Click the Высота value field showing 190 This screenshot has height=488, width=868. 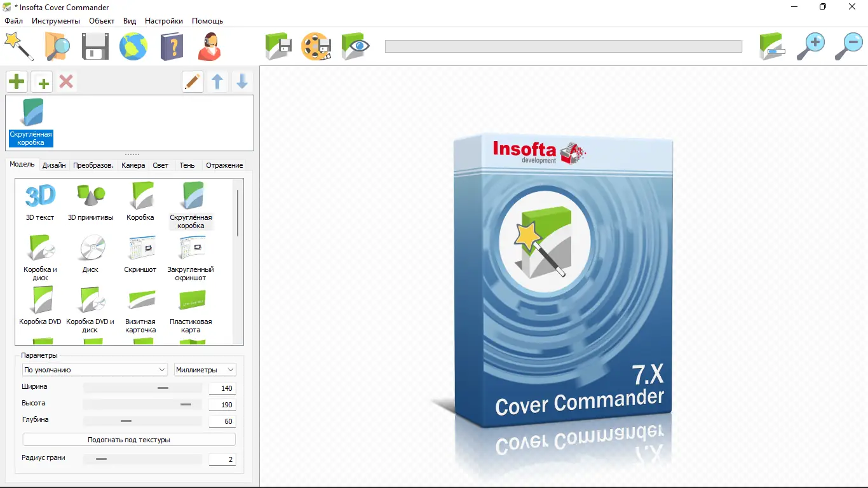tap(222, 405)
